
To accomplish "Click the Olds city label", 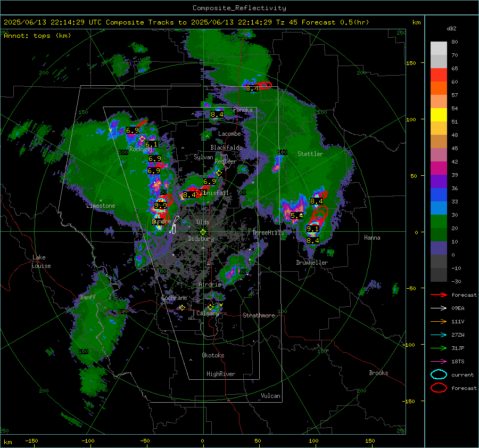I will (x=203, y=222).
